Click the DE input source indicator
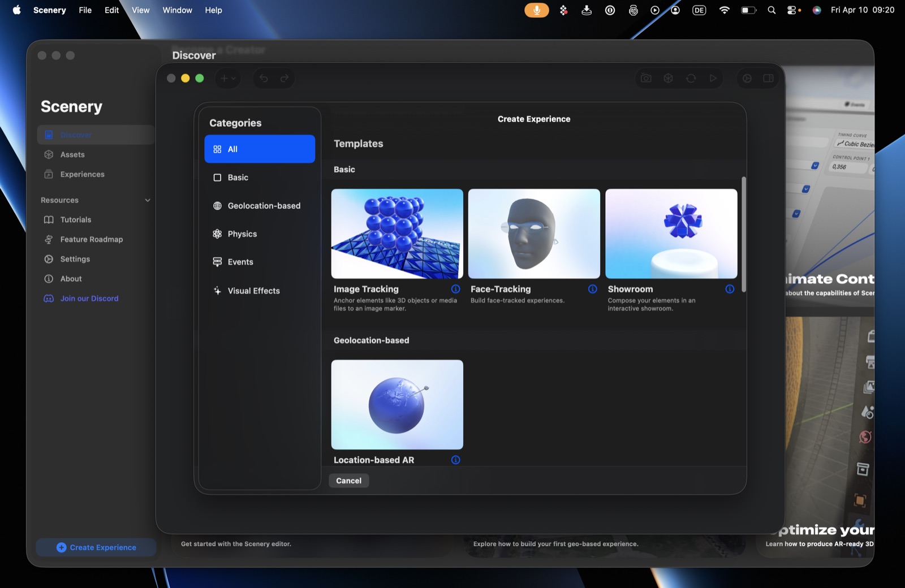Screen dimensions: 905x588 coord(699,10)
